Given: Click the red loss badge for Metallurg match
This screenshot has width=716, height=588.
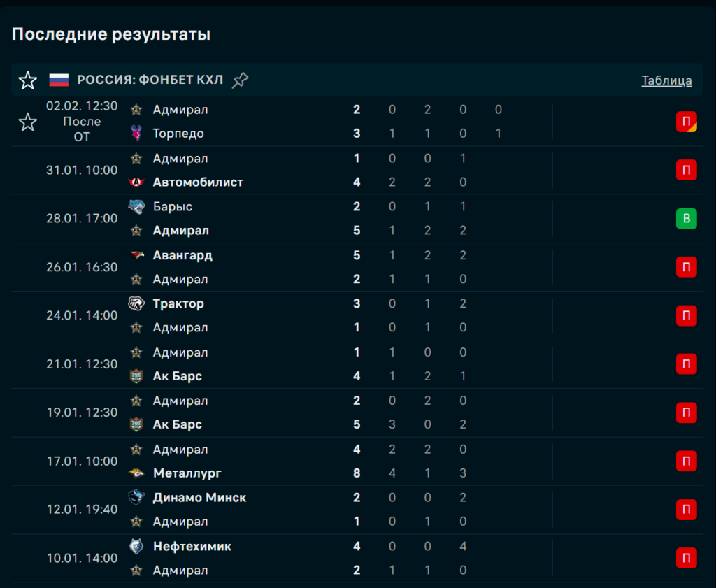Looking at the screenshot, I should coord(686,461).
